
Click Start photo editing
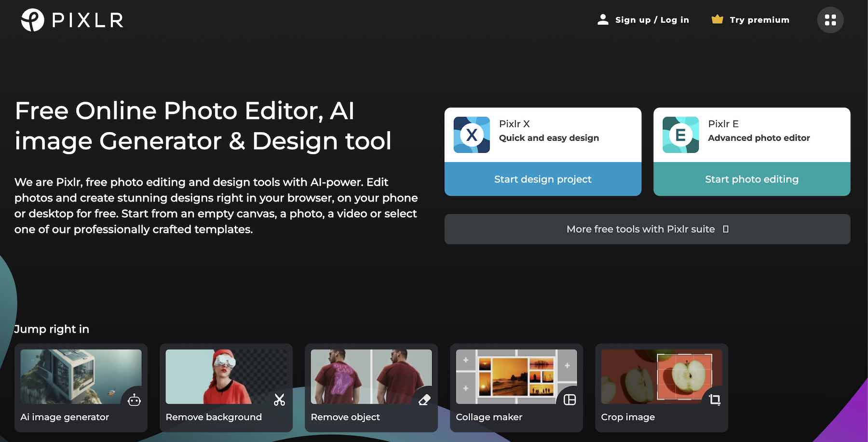click(751, 179)
